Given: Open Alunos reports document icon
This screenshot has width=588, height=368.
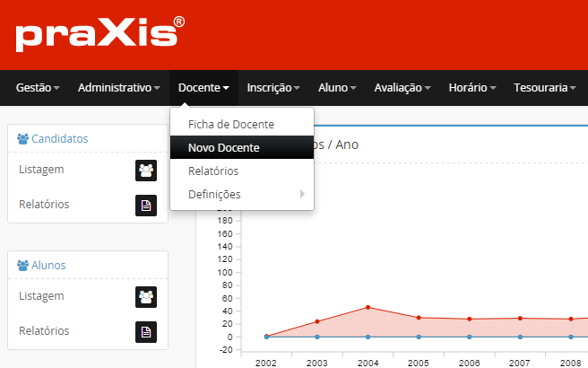Looking at the screenshot, I should click(x=145, y=331).
